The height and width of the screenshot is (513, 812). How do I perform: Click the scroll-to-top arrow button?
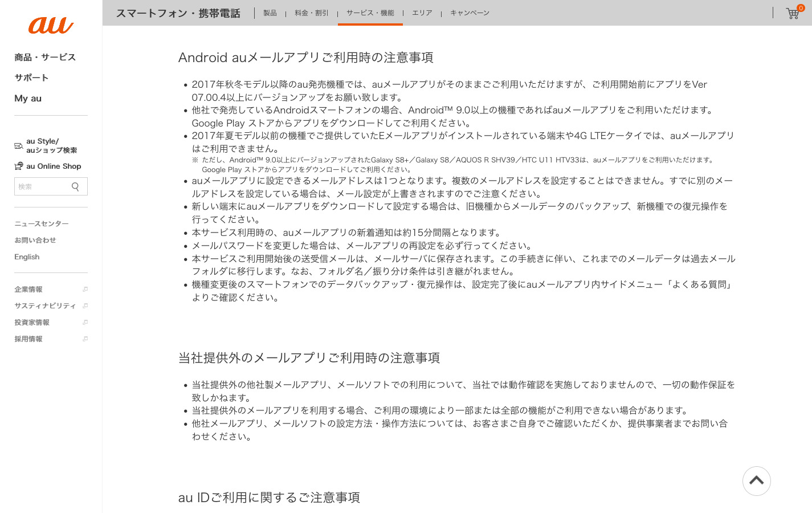(x=756, y=481)
